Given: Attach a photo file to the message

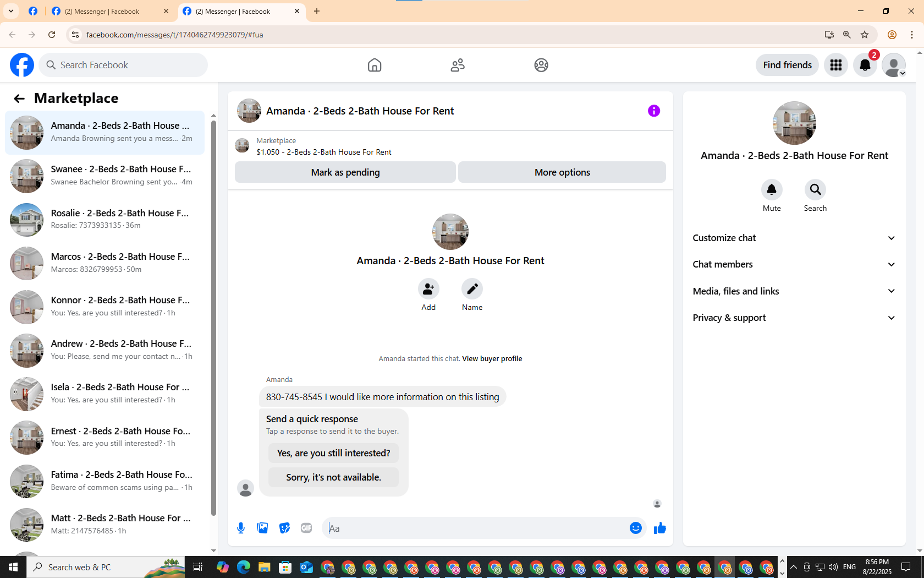Looking at the screenshot, I should pyautogui.click(x=263, y=528).
